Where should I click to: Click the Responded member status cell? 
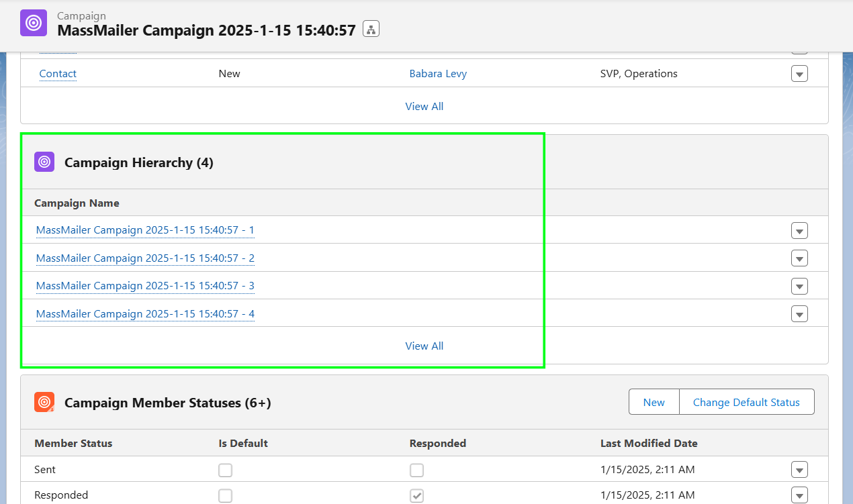(61, 495)
